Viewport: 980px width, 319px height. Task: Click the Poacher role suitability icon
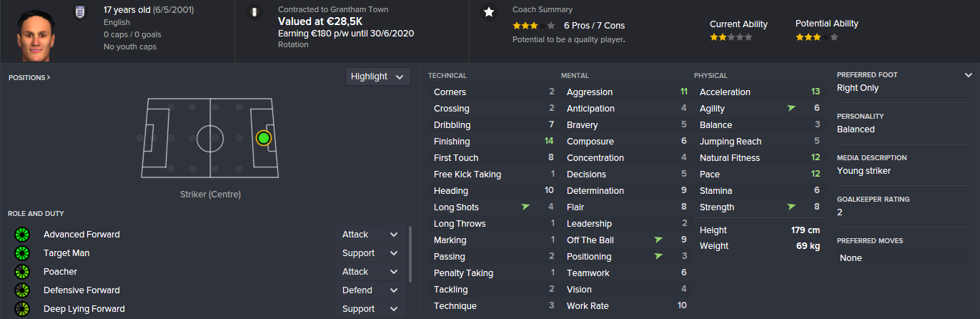pyautogui.click(x=22, y=272)
